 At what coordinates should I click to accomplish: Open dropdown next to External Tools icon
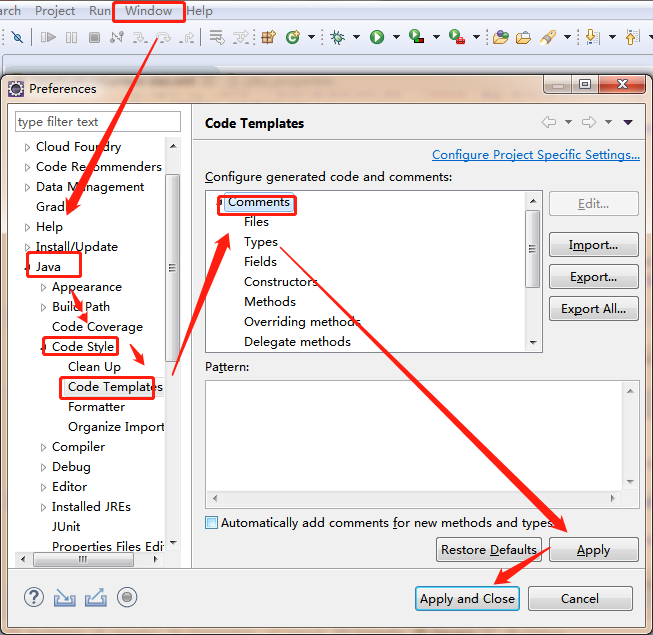coord(476,37)
